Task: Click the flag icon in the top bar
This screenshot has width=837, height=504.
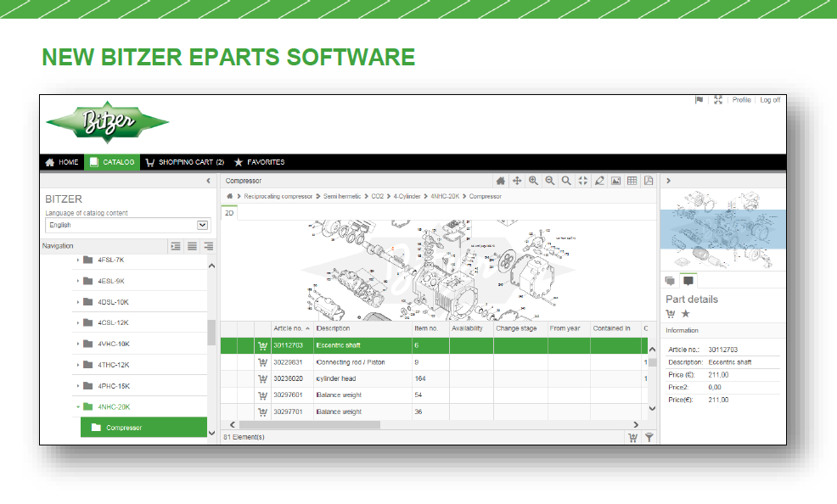Action: click(x=699, y=100)
